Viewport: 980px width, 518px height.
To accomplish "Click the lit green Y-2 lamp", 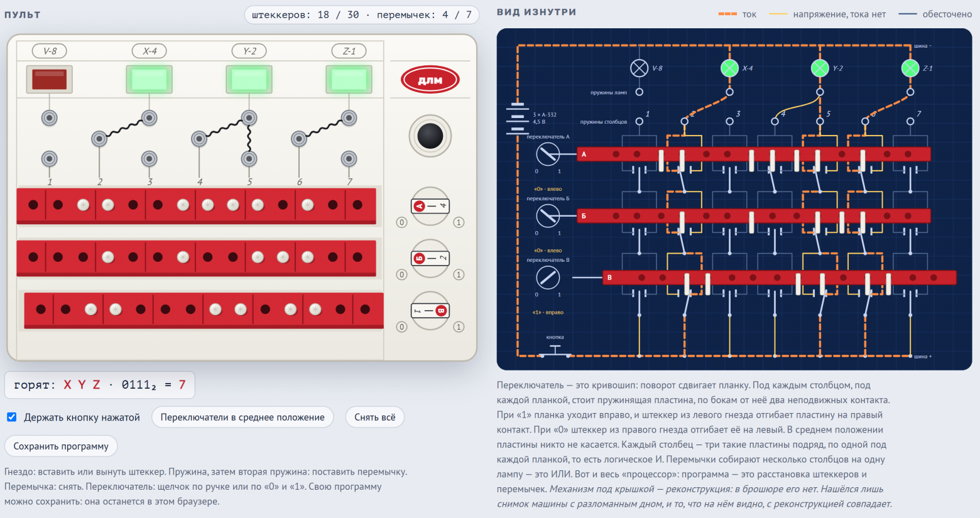I will (x=249, y=80).
